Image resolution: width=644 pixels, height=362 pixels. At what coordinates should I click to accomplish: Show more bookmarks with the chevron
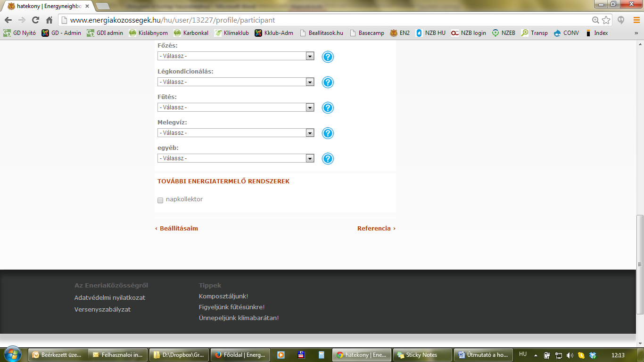[x=636, y=33]
